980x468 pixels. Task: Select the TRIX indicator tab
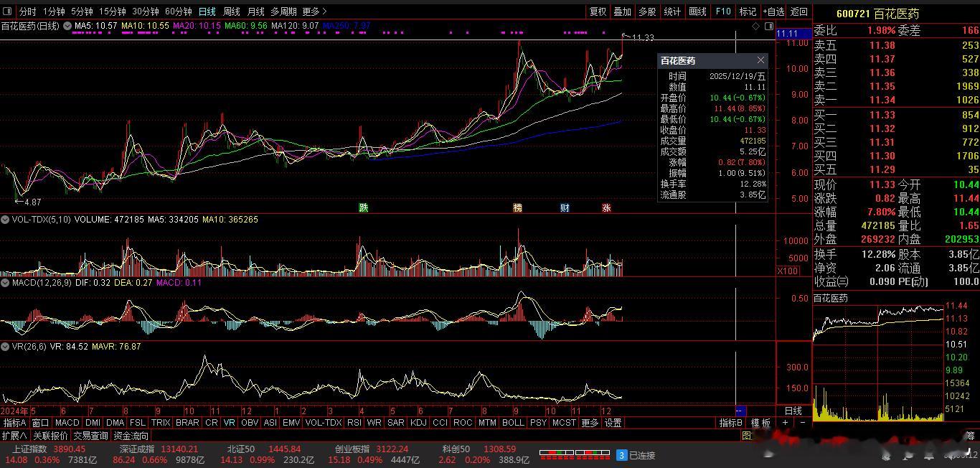click(161, 423)
